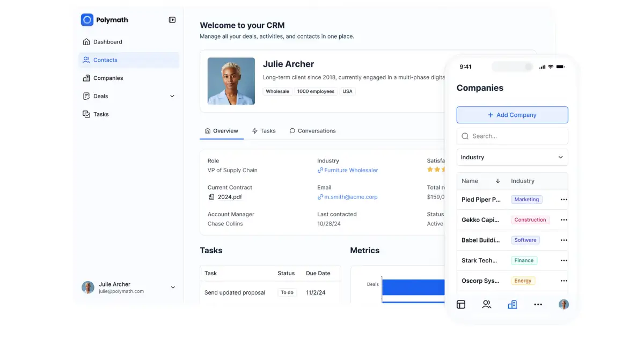Switch to the Conversations tab
The width and height of the screenshot is (644, 338).
tap(312, 130)
